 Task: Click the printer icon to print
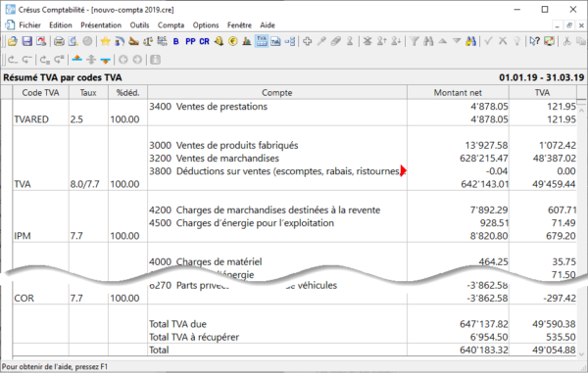pyautogui.click(x=59, y=41)
